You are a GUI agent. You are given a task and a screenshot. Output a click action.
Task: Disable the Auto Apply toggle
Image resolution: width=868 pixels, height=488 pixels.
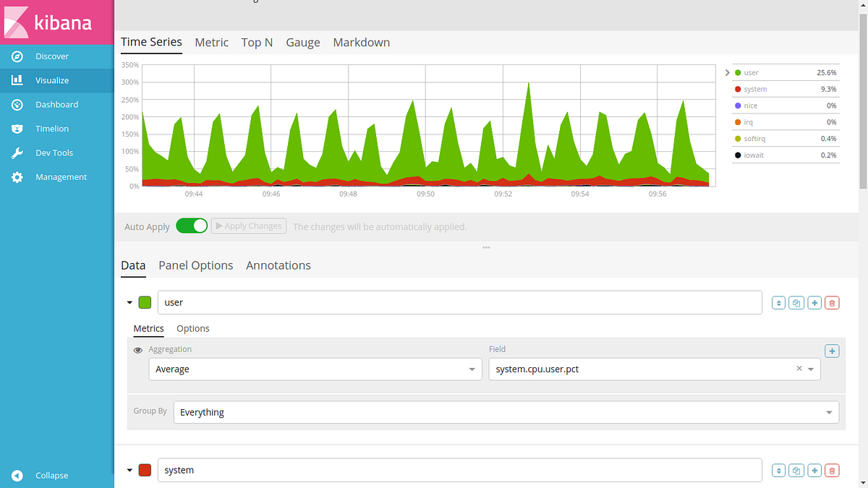click(x=191, y=226)
